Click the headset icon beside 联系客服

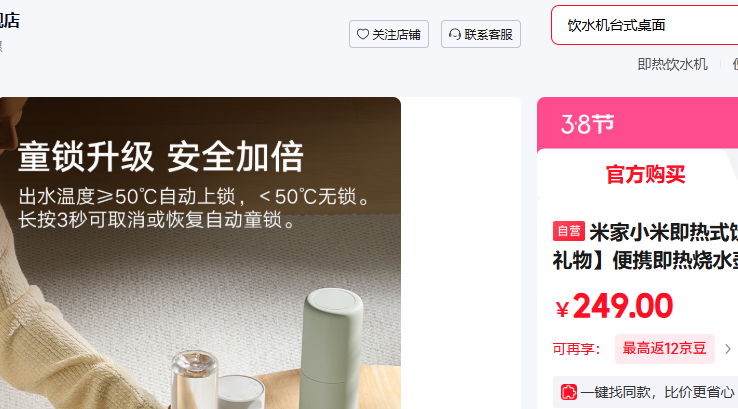(455, 34)
